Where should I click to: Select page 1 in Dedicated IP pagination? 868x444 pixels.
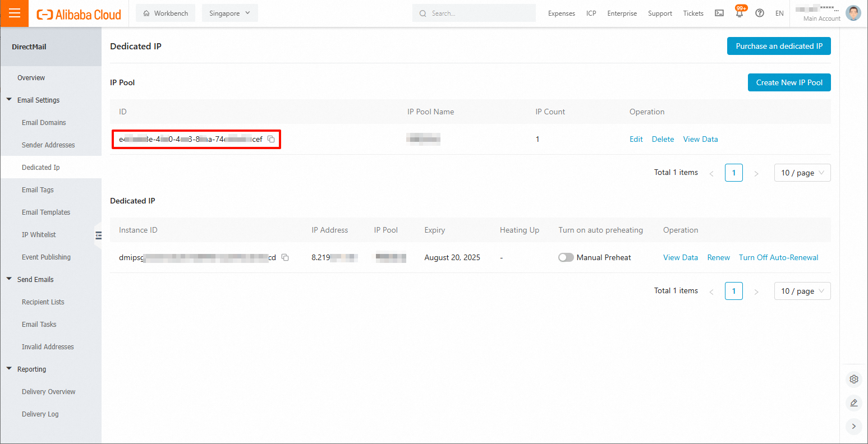click(x=734, y=290)
